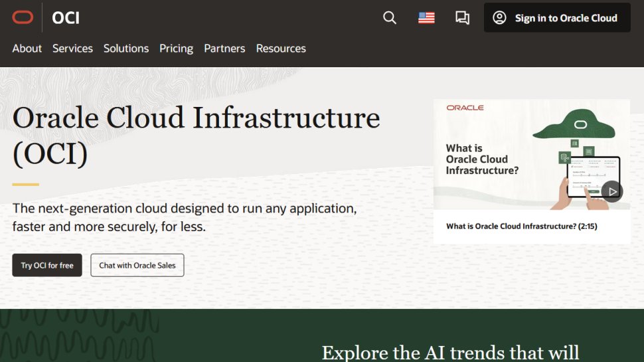Image resolution: width=644 pixels, height=362 pixels.
Task: Open the Services menu
Action: tap(72, 48)
